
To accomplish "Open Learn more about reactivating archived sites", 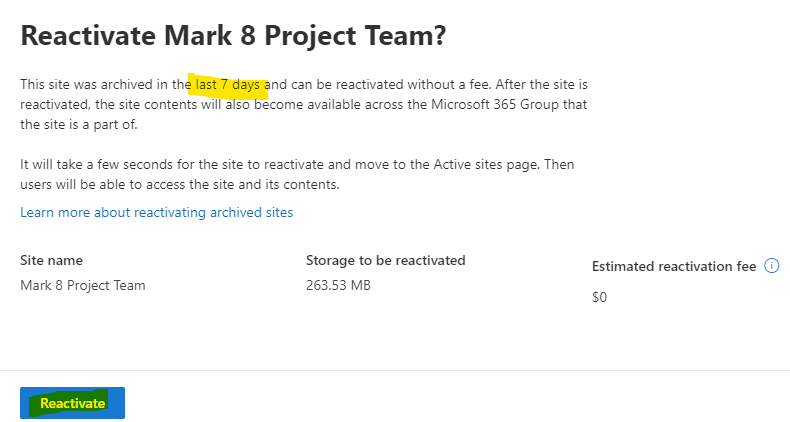I will click(157, 213).
